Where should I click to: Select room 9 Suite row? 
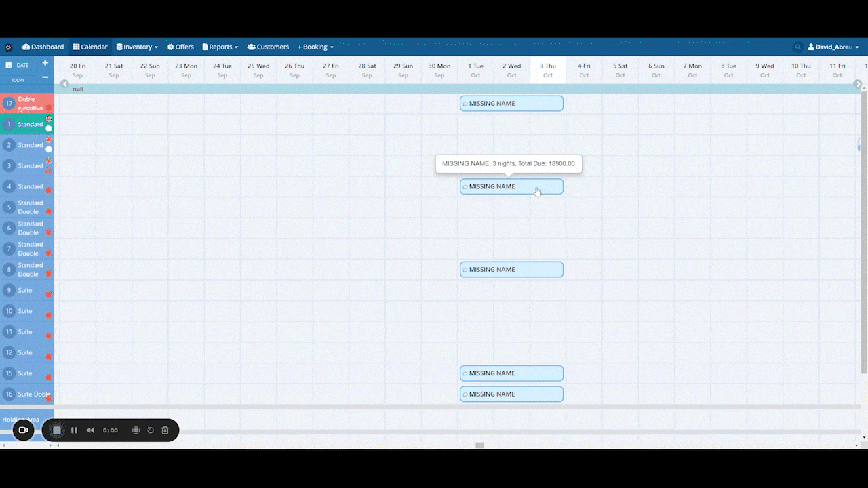(x=27, y=290)
